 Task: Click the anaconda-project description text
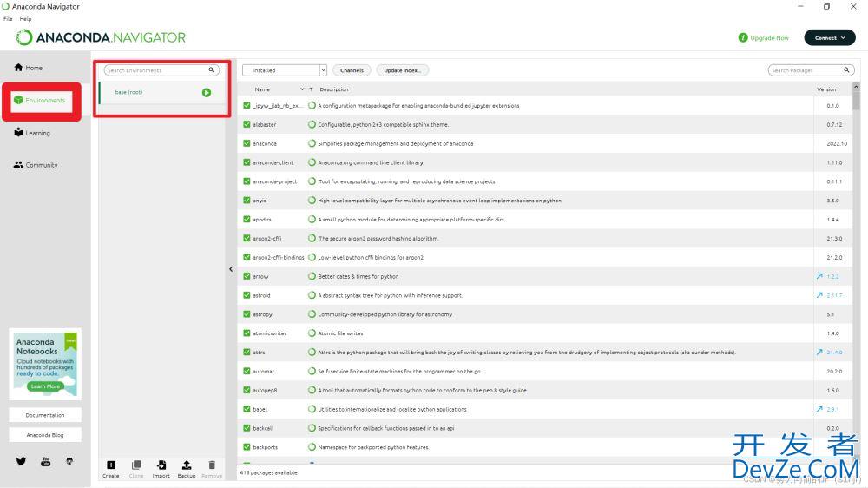point(406,181)
